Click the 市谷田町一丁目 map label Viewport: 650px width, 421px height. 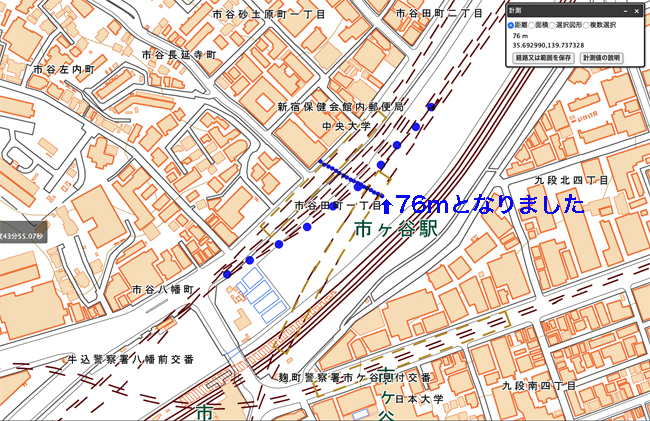coord(337,205)
